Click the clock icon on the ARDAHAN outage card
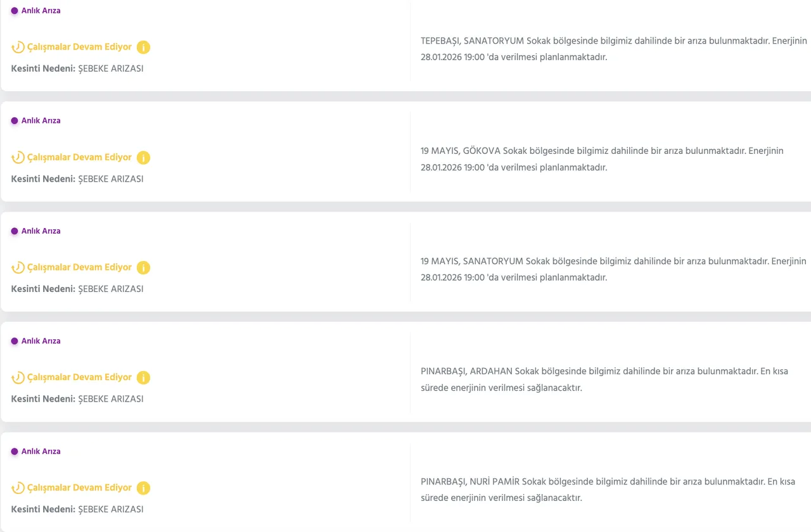Viewport: 811px width, 532px height. (18, 378)
